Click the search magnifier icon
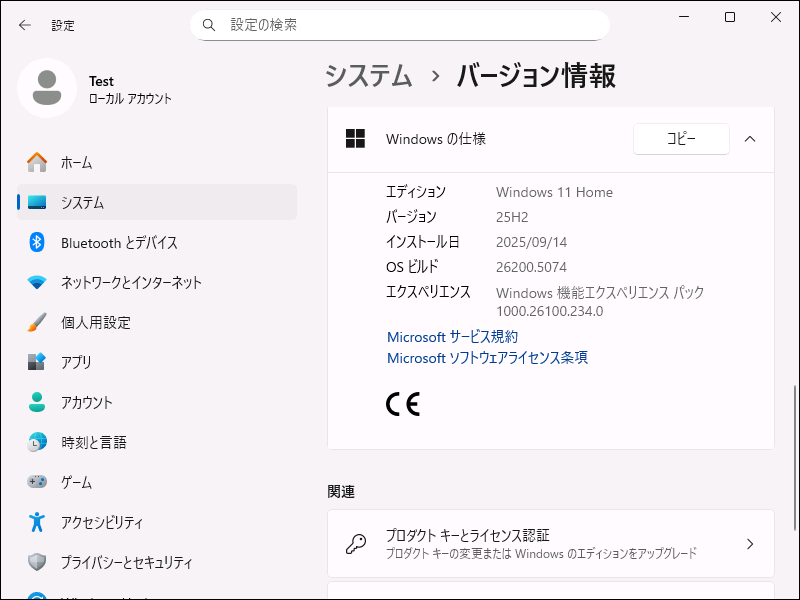800x600 pixels. pos(209,25)
